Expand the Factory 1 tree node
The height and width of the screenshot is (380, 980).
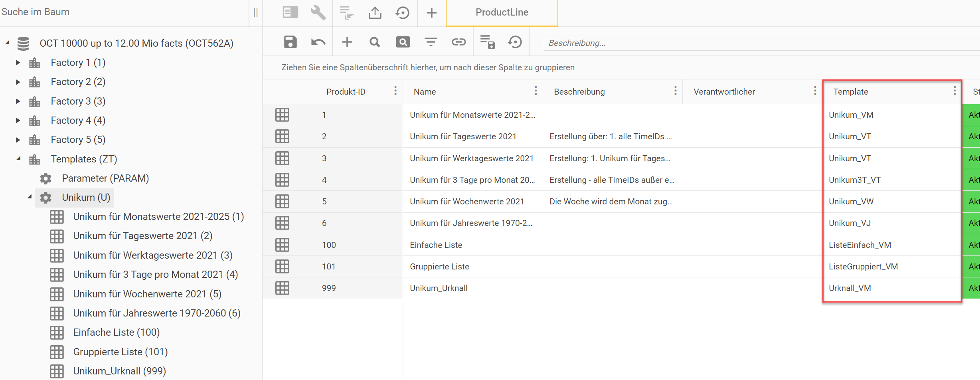pos(18,63)
